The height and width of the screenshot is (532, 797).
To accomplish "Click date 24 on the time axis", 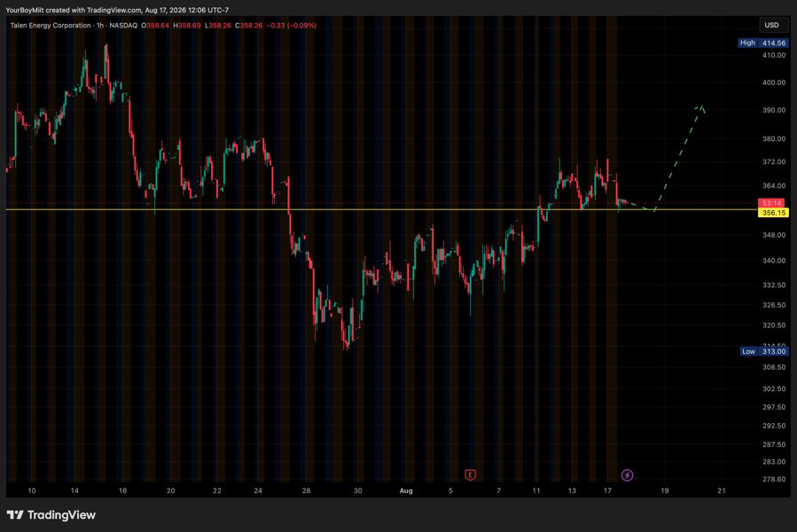I will tap(258, 491).
